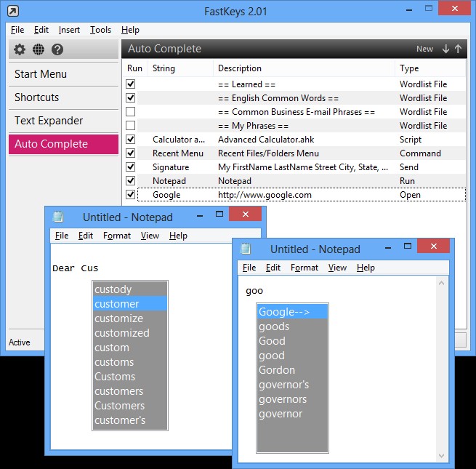476x469 pixels.
Task: Enable the My Phrases wordlist checkbox
Action: click(x=131, y=126)
